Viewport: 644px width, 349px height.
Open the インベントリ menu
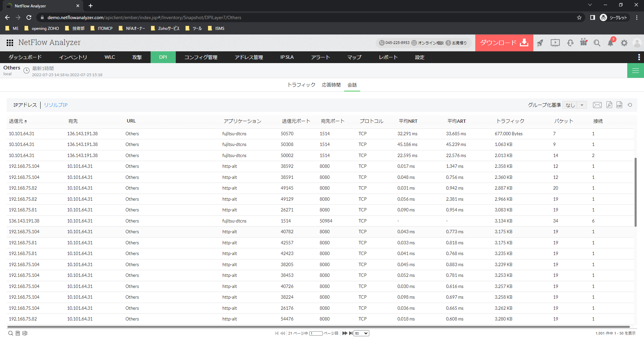click(x=73, y=57)
